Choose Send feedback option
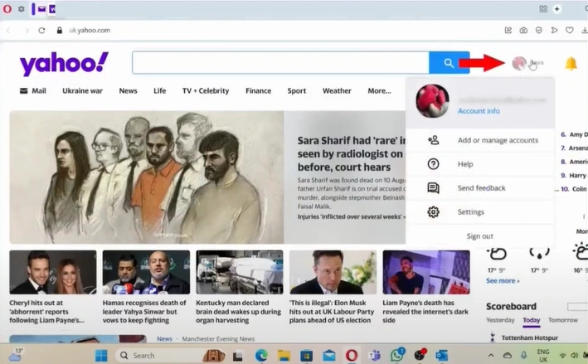This screenshot has height=364, width=588. click(x=480, y=188)
